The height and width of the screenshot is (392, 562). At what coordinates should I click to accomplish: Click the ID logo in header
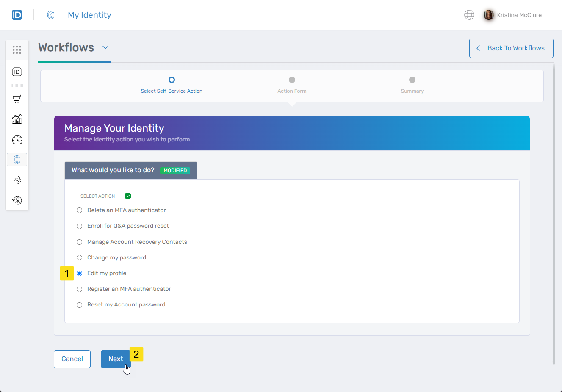pos(17,15)
